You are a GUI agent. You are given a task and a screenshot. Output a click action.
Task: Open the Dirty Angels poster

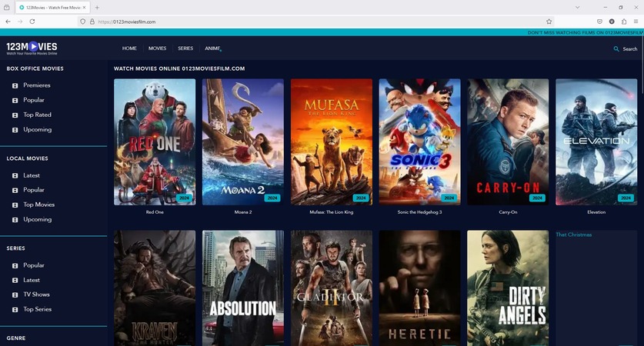508,288
